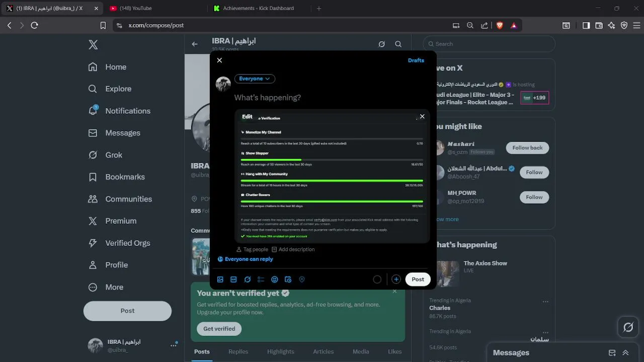Edit the attached image
Viewport: 644px width, 362px height.
click(x=247, y=116)
